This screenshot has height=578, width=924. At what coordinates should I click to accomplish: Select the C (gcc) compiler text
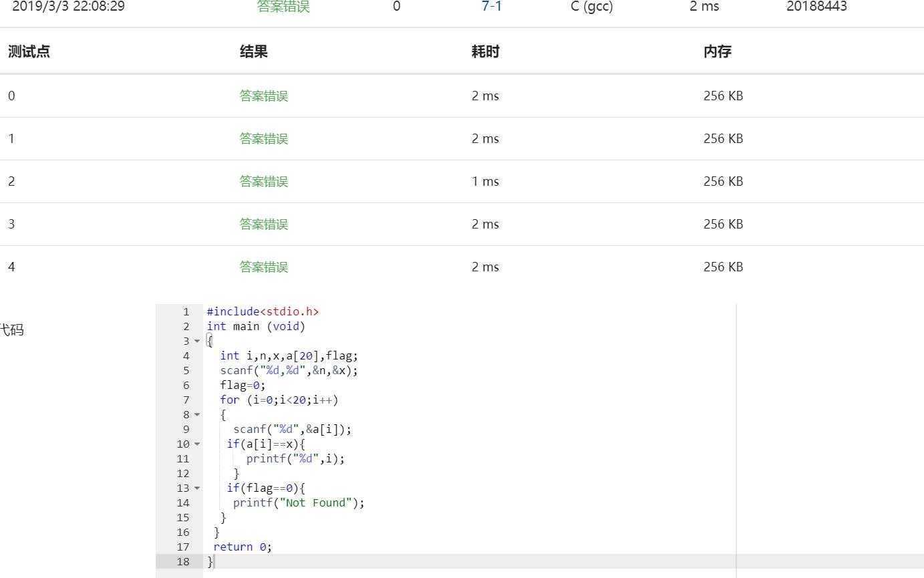pos(592,7)
